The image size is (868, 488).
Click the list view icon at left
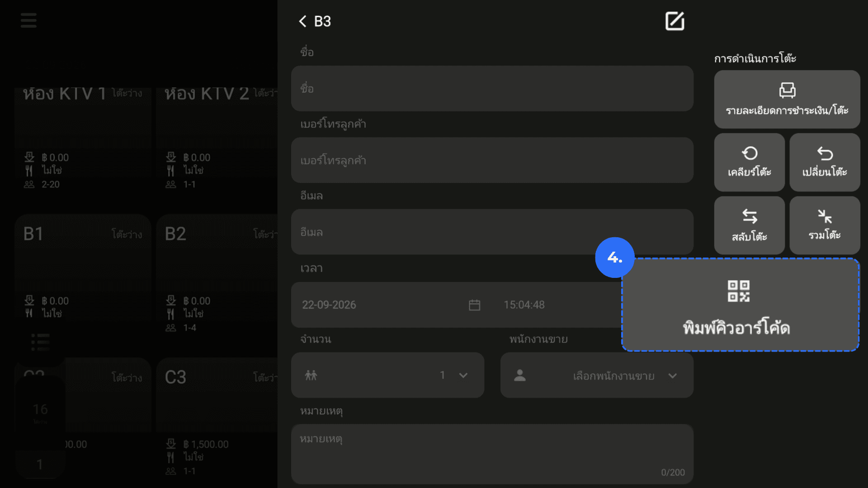(40, 342)
